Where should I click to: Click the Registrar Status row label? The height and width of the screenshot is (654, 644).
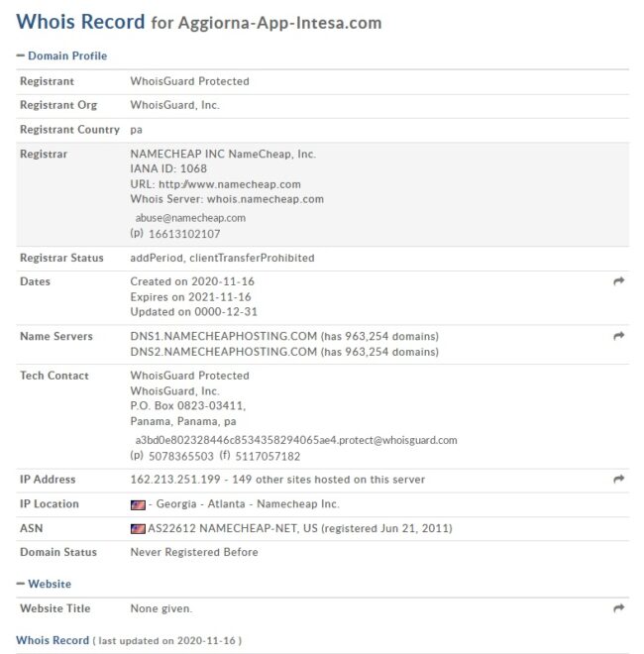click(x=61, y=258)
